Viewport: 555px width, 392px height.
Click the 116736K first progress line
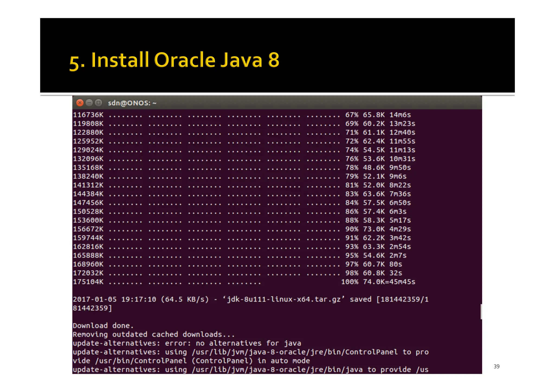coord(88,115)
